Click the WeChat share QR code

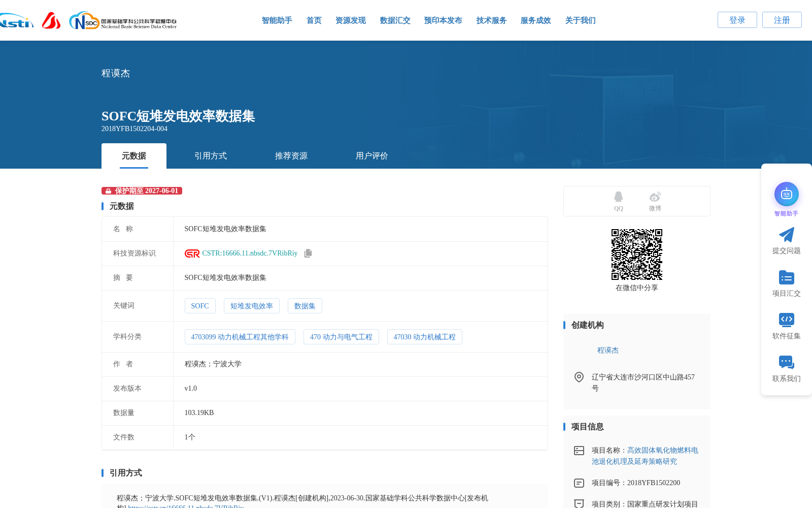click(x=637, y=255)
